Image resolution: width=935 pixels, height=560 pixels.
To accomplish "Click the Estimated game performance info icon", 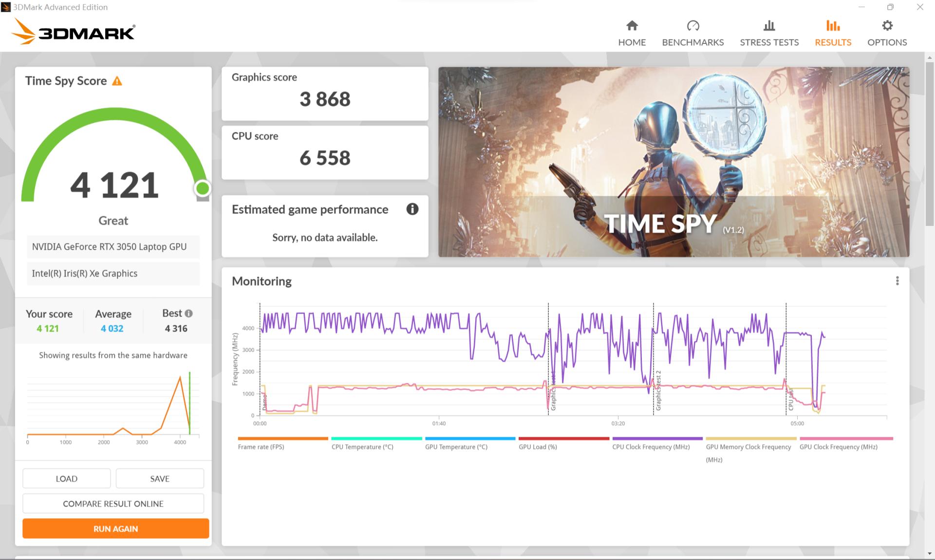I will (x=412, y=209).
